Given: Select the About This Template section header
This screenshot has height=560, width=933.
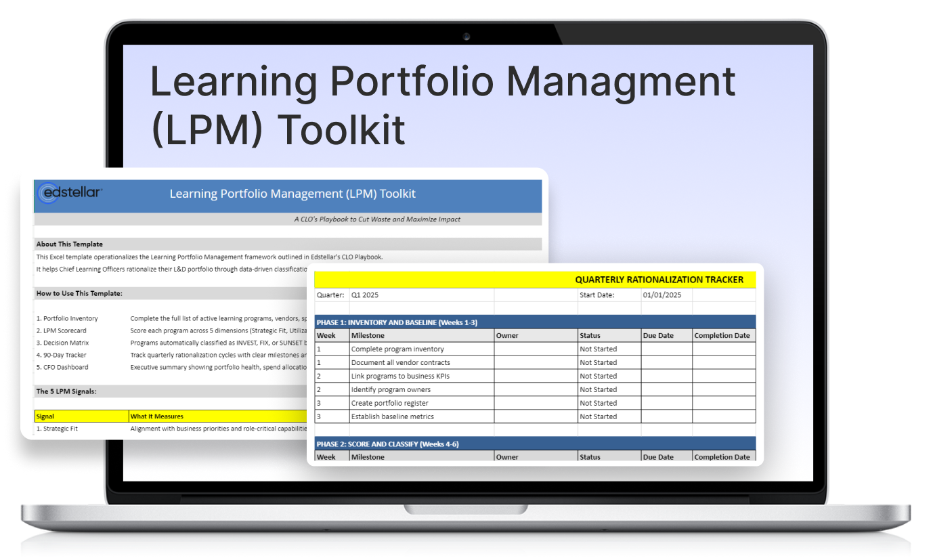Looking at the screenshot, I should click(x=68, y=244).
